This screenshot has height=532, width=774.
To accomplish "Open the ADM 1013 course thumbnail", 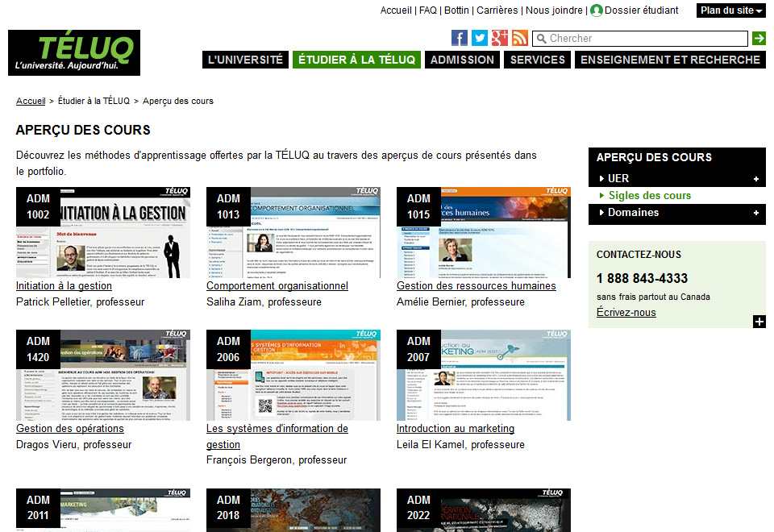I will point(293,232).
